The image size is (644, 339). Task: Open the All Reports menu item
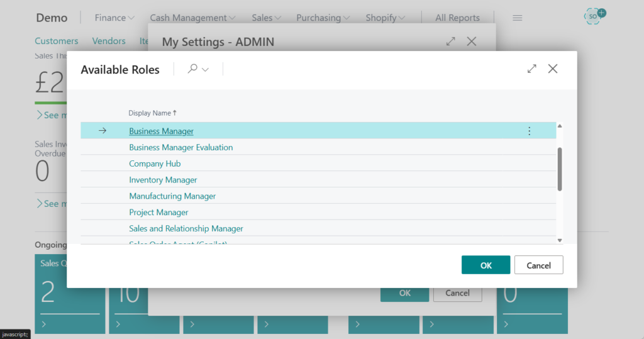pos(457,18)
